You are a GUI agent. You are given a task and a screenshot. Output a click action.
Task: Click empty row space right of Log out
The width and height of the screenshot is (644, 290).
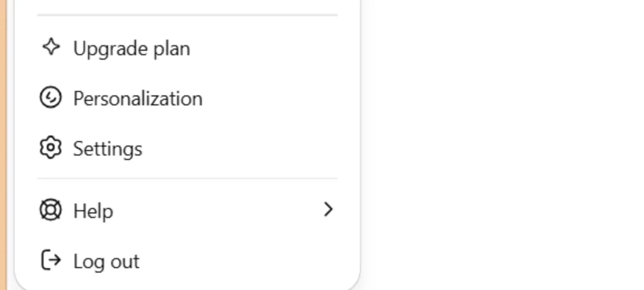(239, 260)
